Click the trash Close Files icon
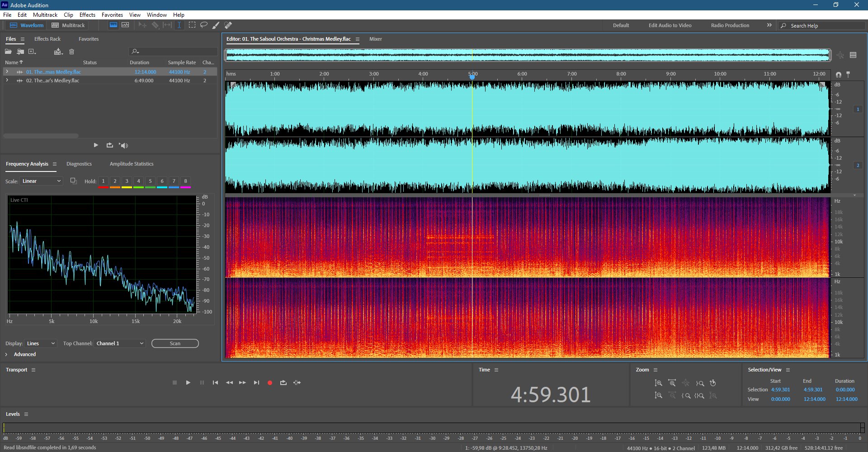The width and height of the screenshot is (868, 452). click(x=71, y=52)
